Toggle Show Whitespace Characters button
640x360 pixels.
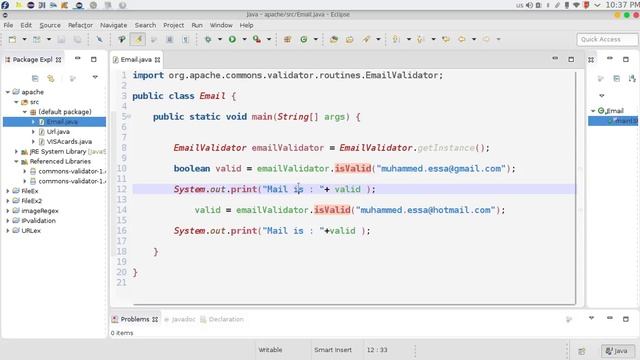[x=185, y=40]
